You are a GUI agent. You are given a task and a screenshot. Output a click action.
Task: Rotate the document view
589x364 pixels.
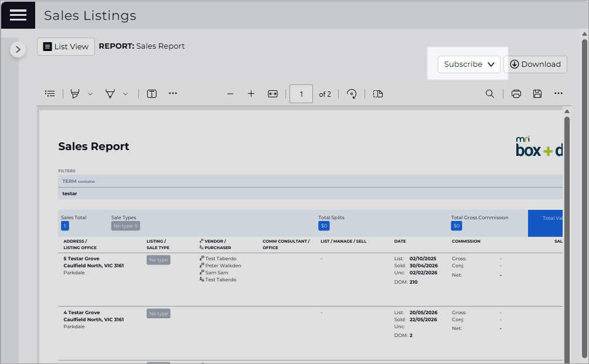click(x=352, y=94)
